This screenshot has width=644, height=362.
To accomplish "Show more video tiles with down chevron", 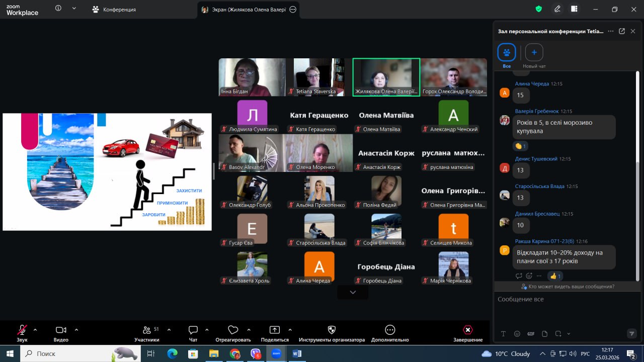I will pyautogui.click(x=353, y=292).
